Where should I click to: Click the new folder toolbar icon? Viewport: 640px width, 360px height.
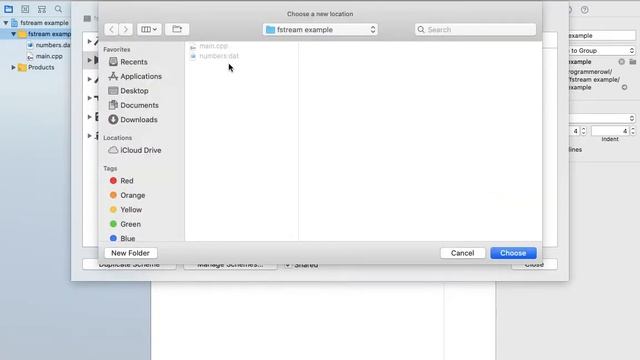(177, 29)
